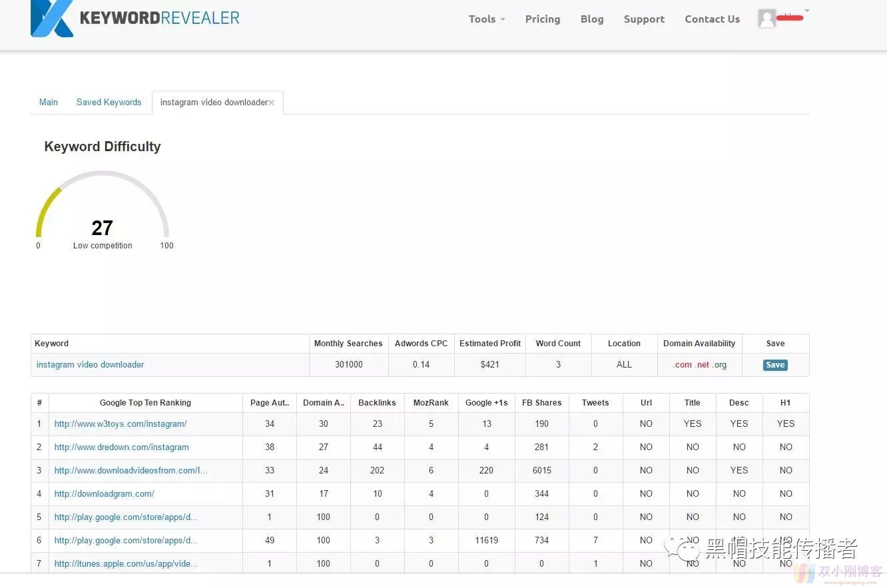
Task: Check .com domain availability
Action: pos(683,365)
